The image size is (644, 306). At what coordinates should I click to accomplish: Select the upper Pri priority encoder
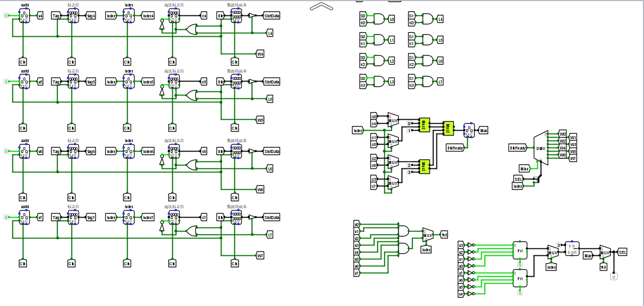[519, 250]
